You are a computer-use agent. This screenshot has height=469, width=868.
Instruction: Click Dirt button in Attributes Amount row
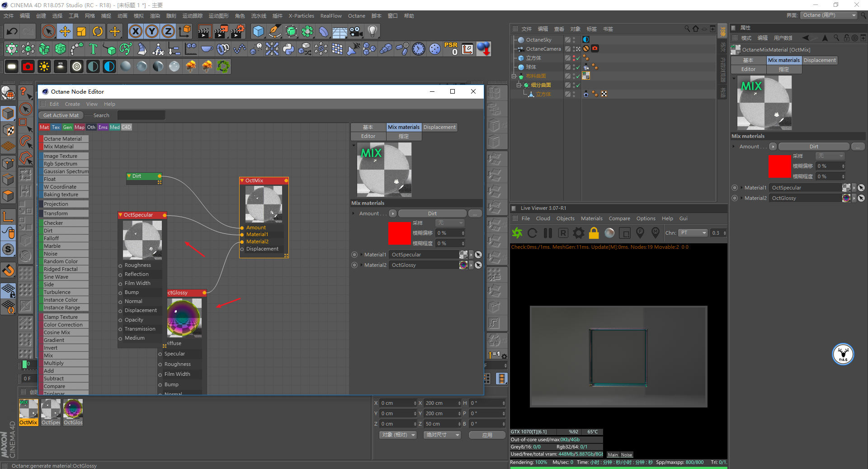coord(814,147)
